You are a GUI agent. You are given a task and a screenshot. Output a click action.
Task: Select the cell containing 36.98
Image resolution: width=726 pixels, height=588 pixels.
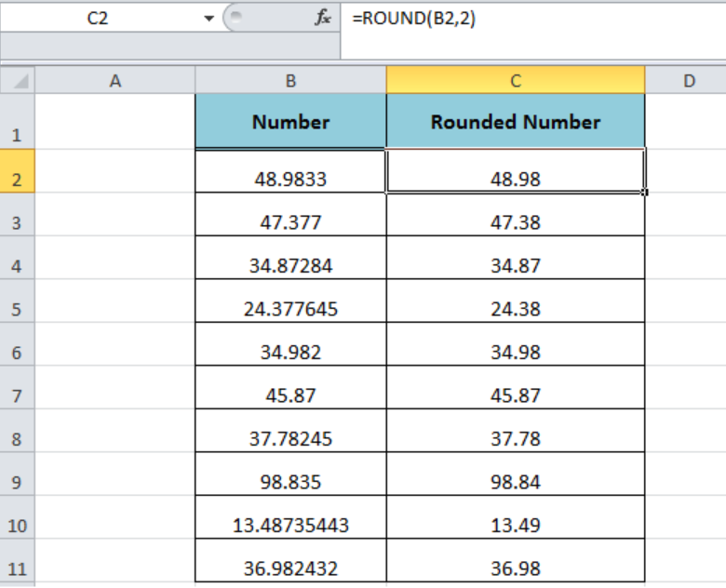pyautogui.click(x=516, y=561)
